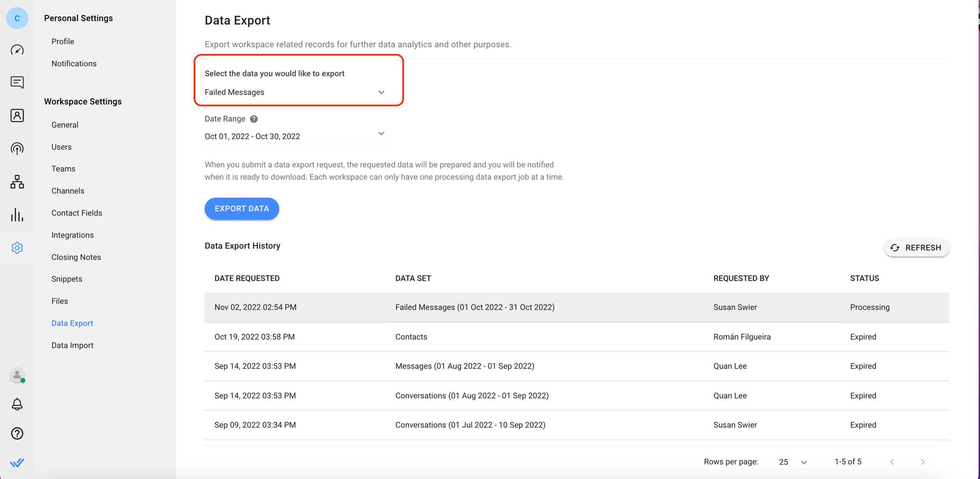Open the Contacts icon in sidebar
The image size is (980, 479).
[x=17, y=115]
